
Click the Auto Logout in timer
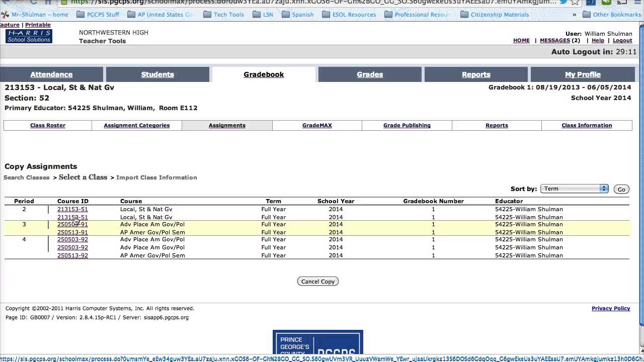click(594, 52)
